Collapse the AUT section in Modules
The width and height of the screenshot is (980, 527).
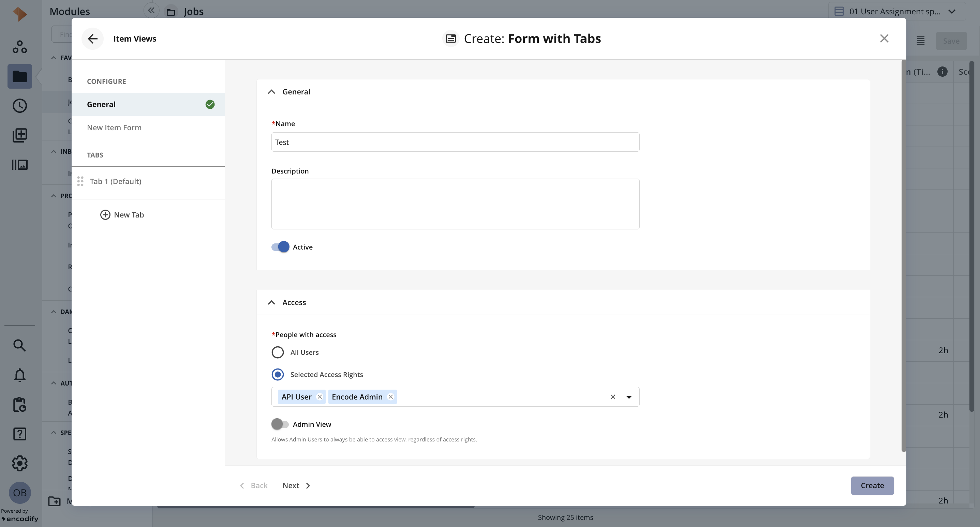(54, 383)
